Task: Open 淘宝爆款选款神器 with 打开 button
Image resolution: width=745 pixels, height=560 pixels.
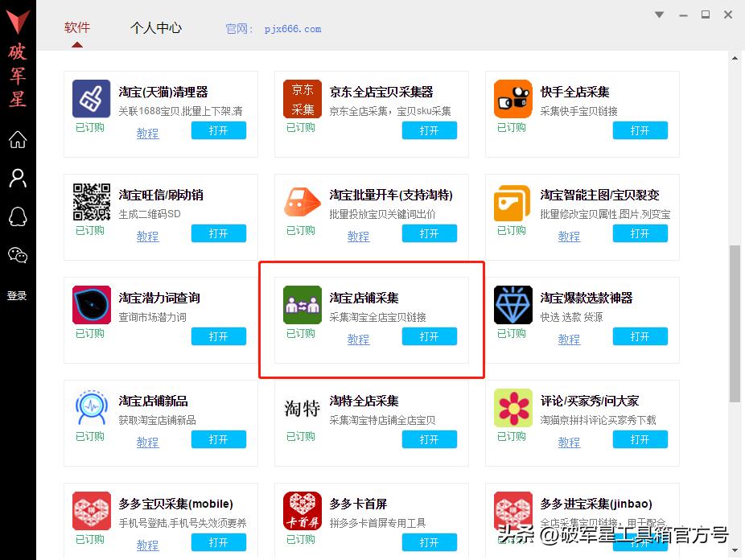Action: coord(640,336)
